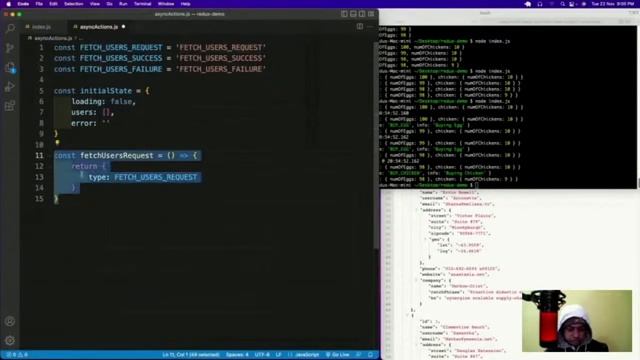The image size is (640, 360).
Task: Toggle Primary Side Bar layout icon
Action: [344, 14]
